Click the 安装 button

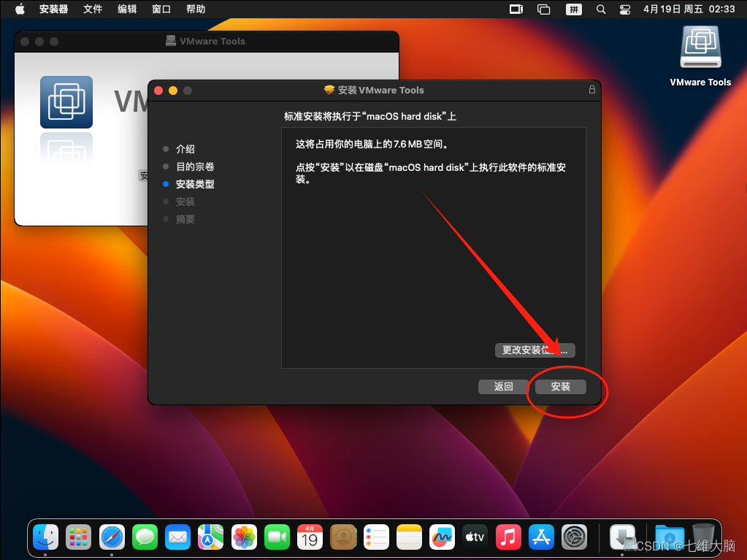560,387
